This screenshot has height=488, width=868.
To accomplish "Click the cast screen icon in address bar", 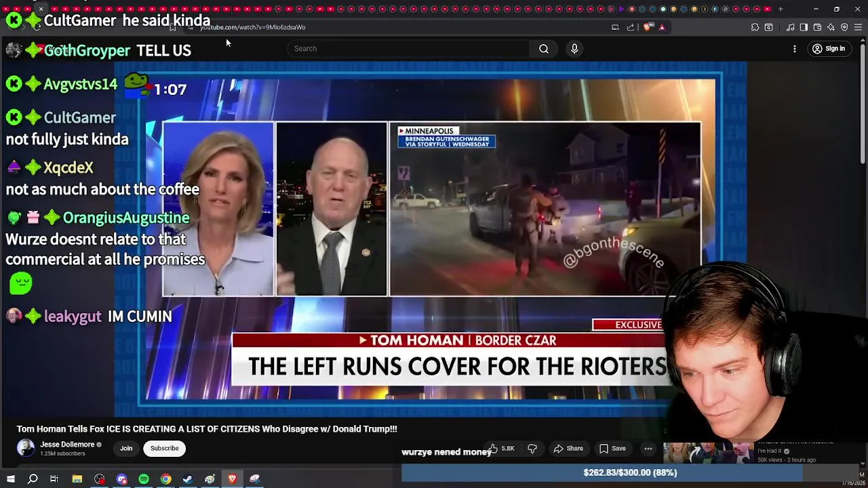I will coord(615,27).
